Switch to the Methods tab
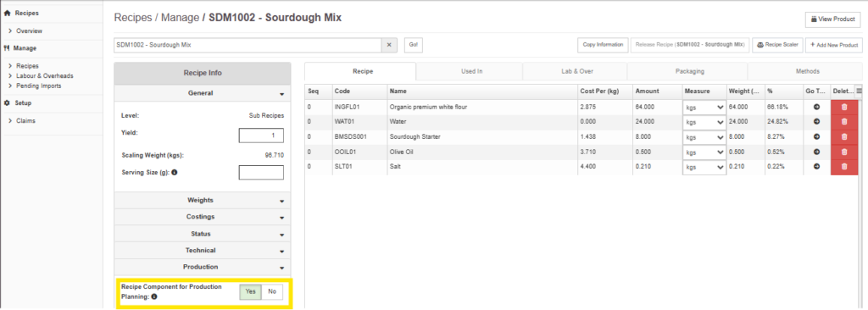868x310 pixels. coord(807,71)
